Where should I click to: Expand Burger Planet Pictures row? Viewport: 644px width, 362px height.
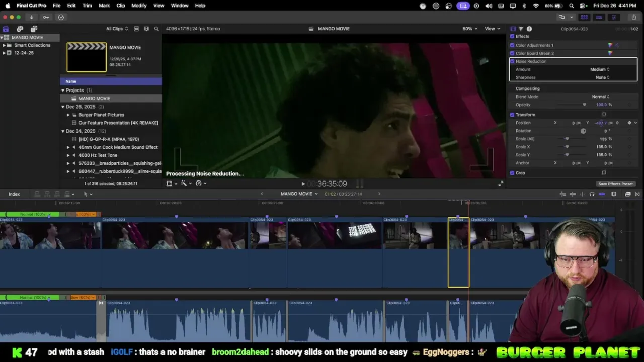(x=68, y=115)
